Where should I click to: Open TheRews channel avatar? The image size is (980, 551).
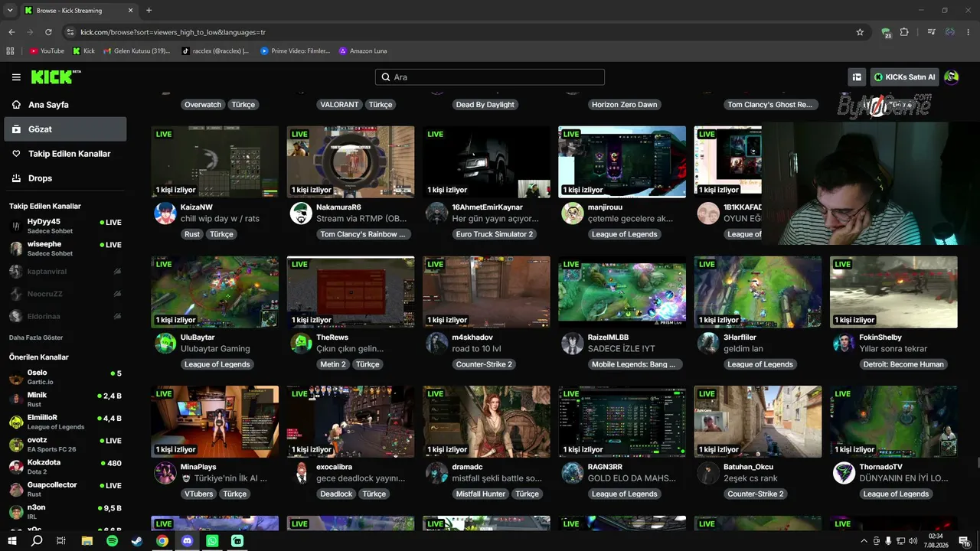[301, 343]
